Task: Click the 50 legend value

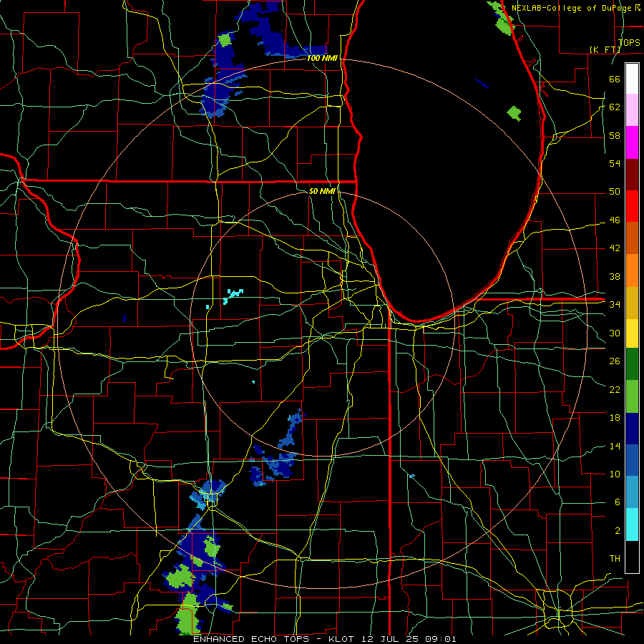Action: (615, 192)
